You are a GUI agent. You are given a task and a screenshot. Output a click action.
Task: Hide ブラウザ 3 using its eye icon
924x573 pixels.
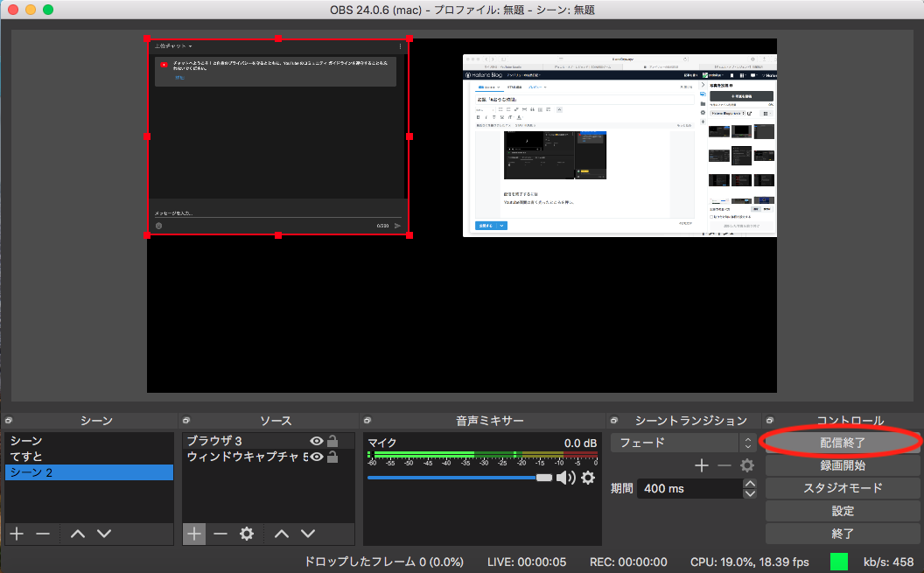(316, 441)
